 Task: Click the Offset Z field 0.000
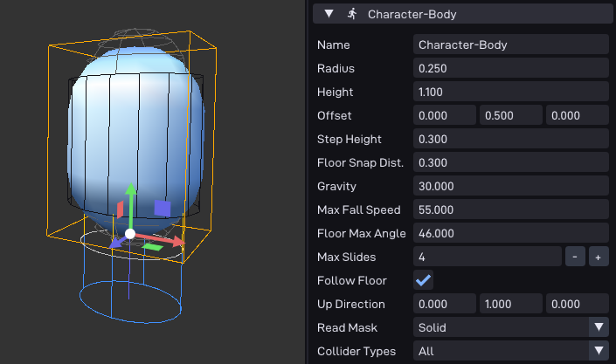click(577, 115)
